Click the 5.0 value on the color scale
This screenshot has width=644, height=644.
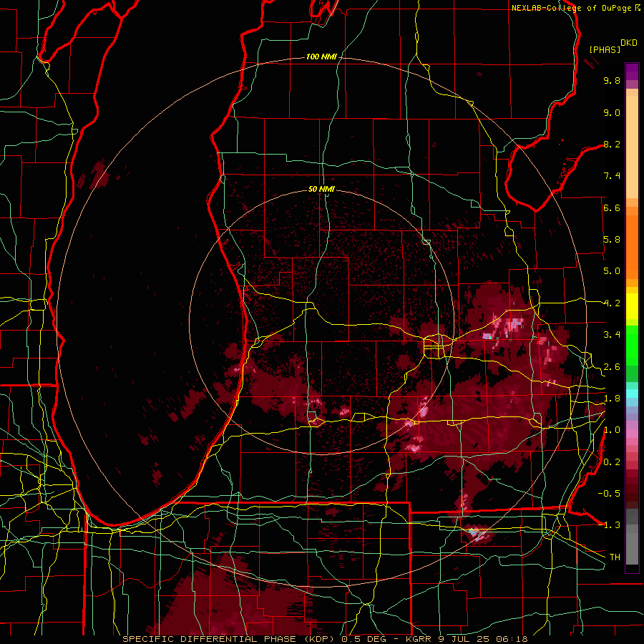612,271
